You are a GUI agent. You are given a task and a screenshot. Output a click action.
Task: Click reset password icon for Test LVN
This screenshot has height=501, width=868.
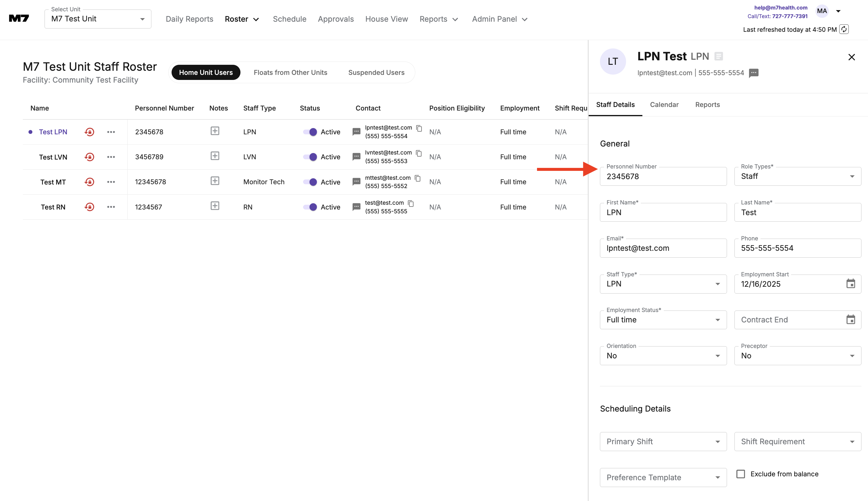(89, 157)
